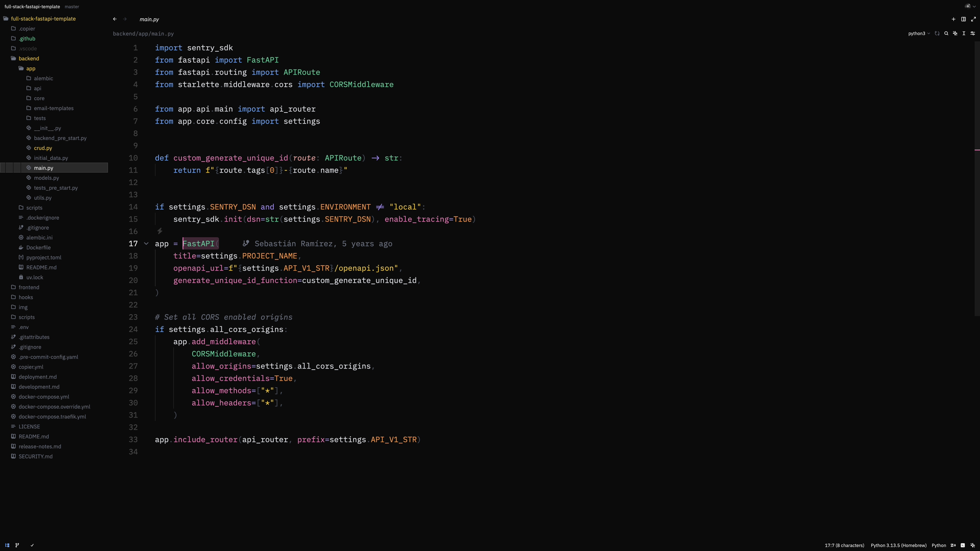Fold the FastAPI block at line 17
This screenshot has width=980, height=551.
[x=146, y=243]
